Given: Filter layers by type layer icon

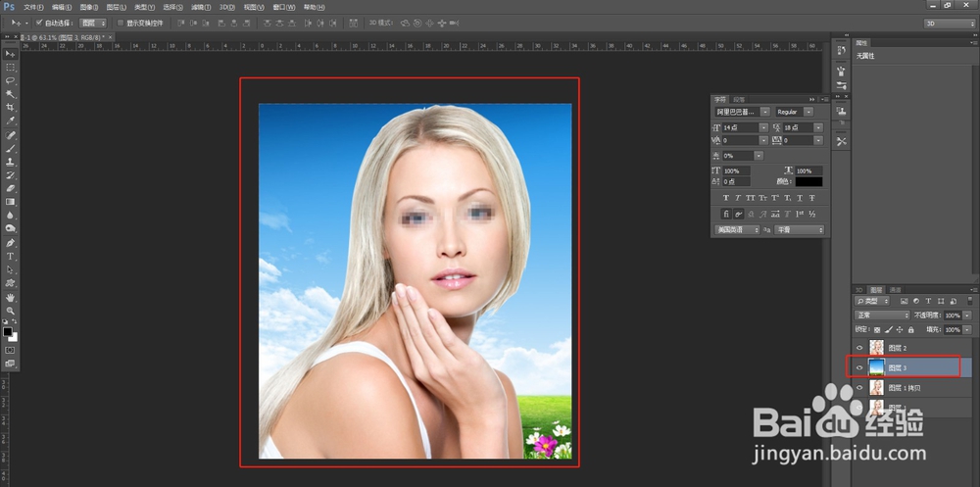Looking at the screenshot, I should click(928, 301).
